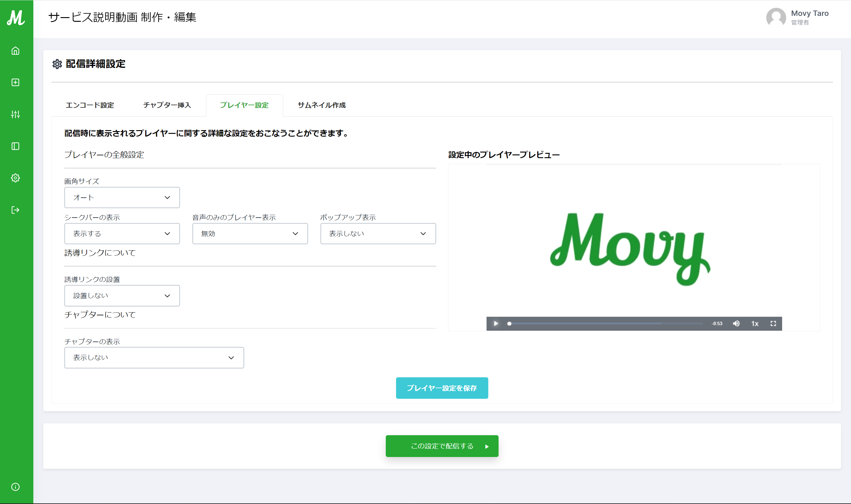
Task: Click the この設定で配信する button
Action: pos(442,446)
